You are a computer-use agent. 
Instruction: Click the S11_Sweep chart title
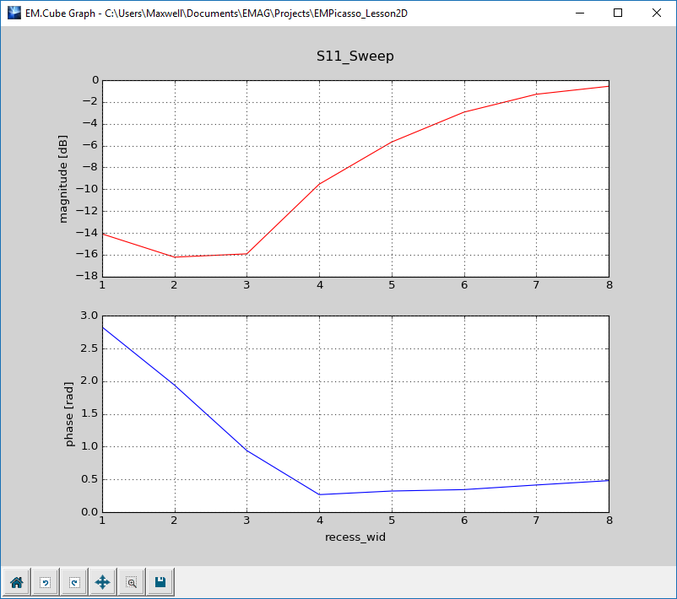coord(355,56)
